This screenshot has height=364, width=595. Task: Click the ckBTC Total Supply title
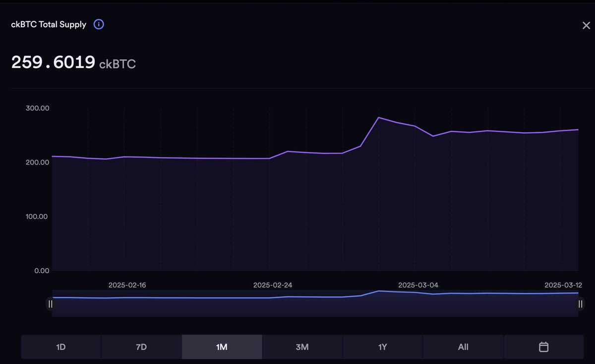(48, 24)
